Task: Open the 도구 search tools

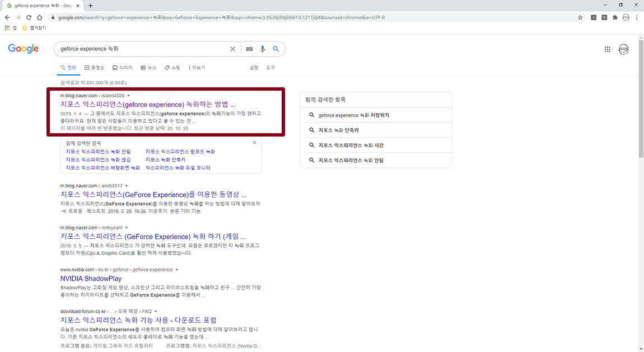Action: click(x=270, y=68)
